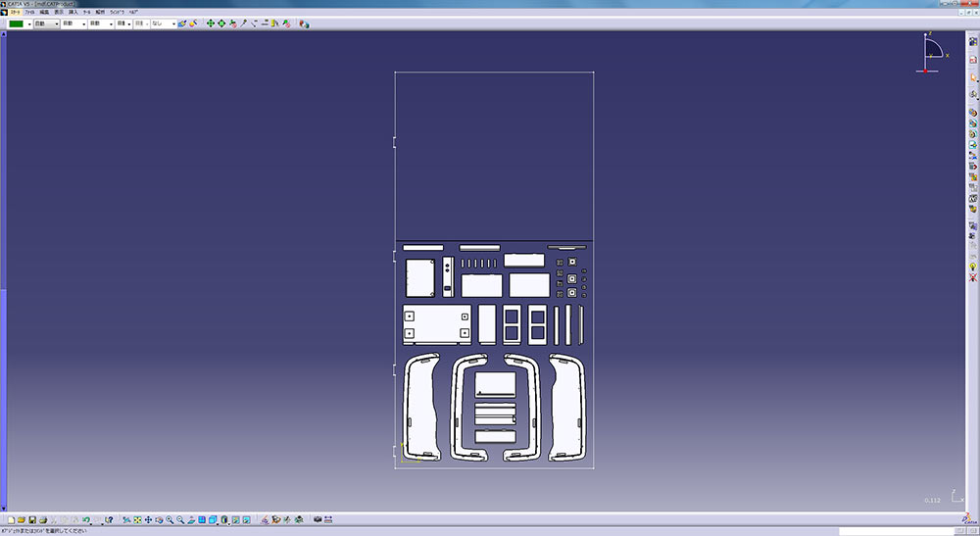Click the Undo arrow icon
Screen dimensions: 980x536
point(86,519)
